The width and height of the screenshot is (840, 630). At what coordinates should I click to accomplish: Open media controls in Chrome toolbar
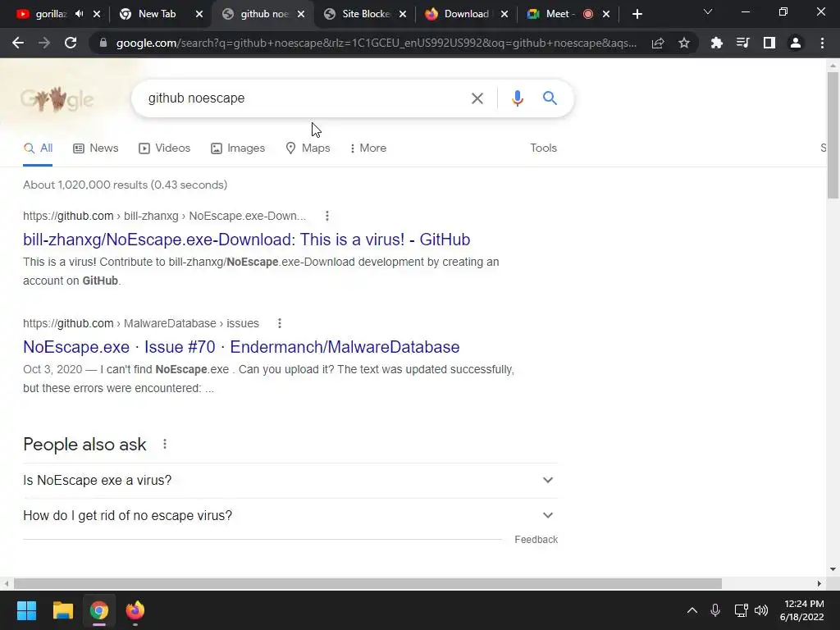742,43
